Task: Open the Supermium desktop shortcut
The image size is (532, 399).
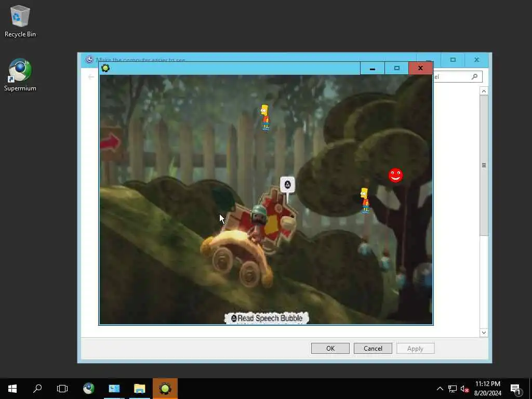Action: click(x=20, y=75)
